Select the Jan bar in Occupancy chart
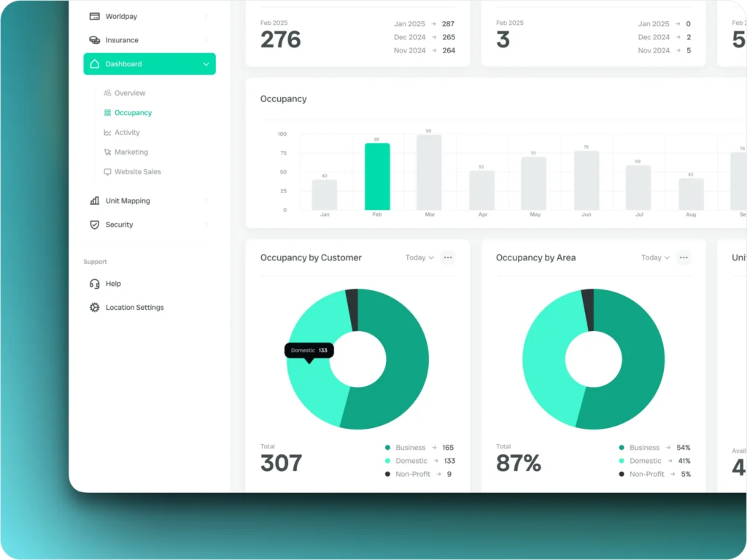Viewport: 747px width, 560px height. (x=325, y=195)
